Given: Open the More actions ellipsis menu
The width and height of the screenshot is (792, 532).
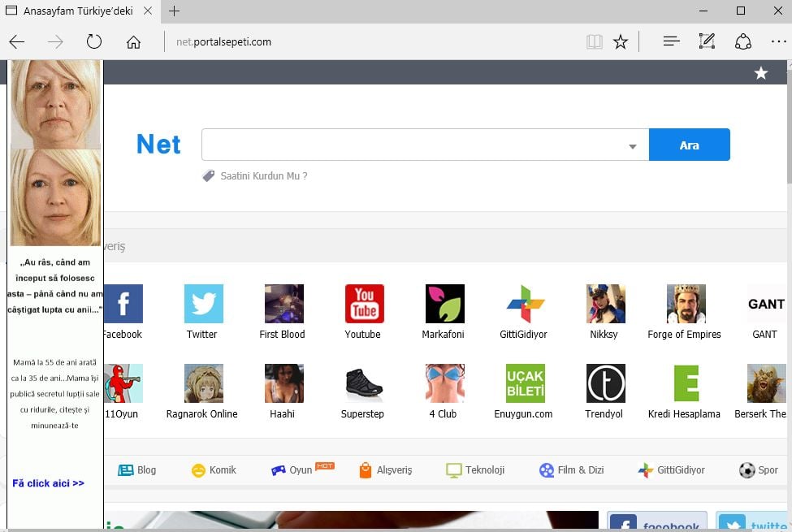Looking at the screenshot, I should coord(778,41).
